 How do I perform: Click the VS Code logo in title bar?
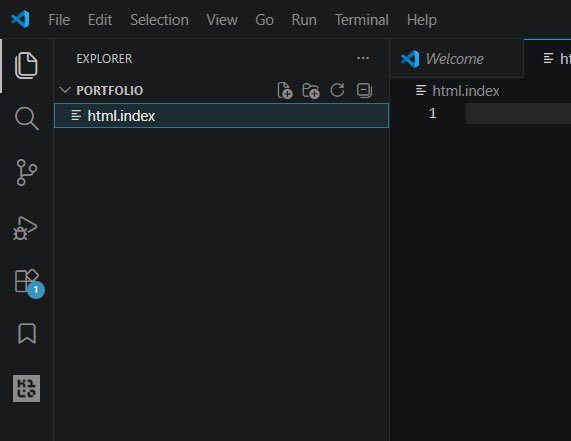(20, 19)
